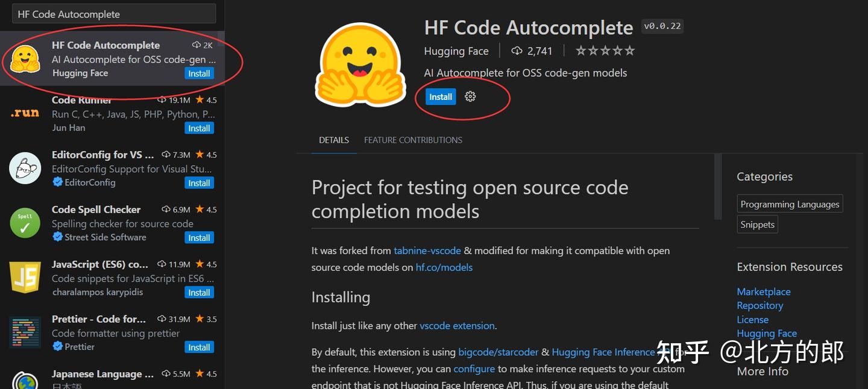The width and height of the screenshot is (868, 389).
Task: Click the JavaScript ES6 JS icon
Action: [x=25, y=278]
